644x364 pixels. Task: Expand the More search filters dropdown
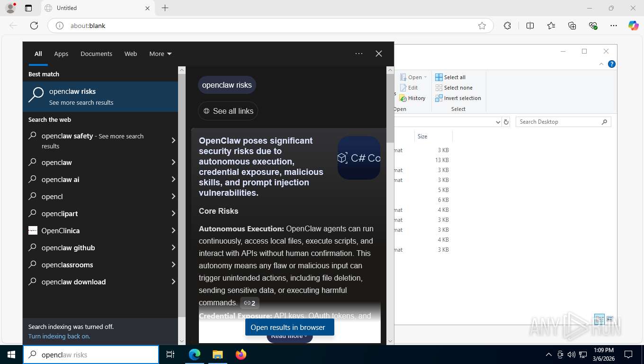point(161,54)
